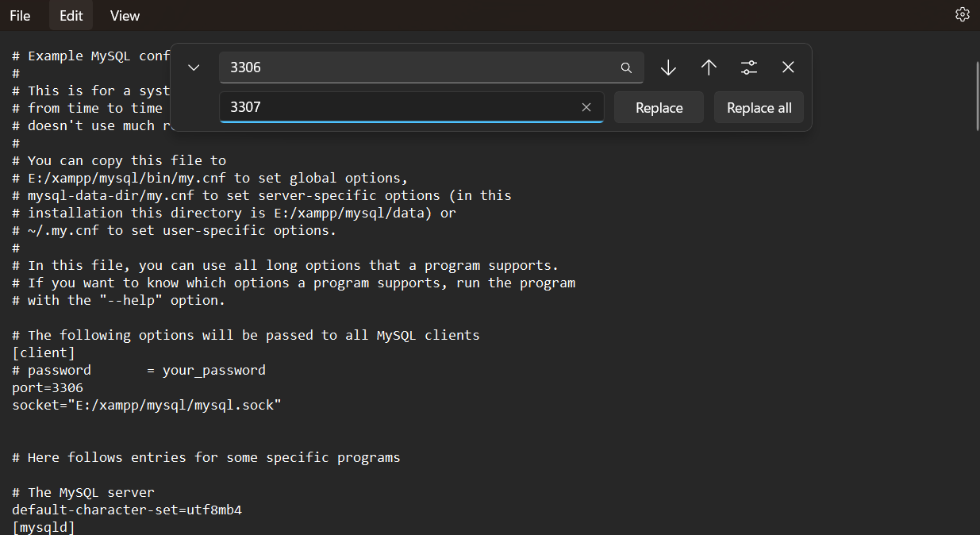Click the vertical scrollbar thumb

click(x=975, y=95)
